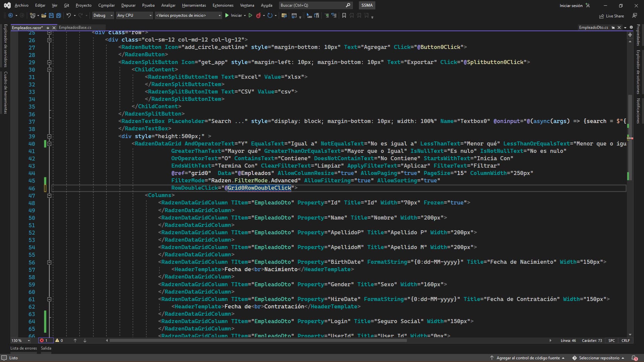Click the Open File folder icon

[44, 15]
